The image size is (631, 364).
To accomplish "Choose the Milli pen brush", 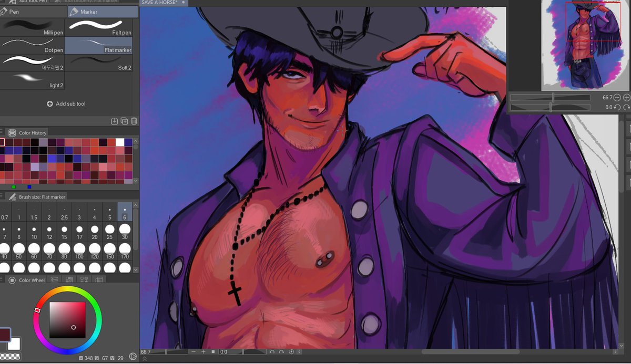I will 32,27.
